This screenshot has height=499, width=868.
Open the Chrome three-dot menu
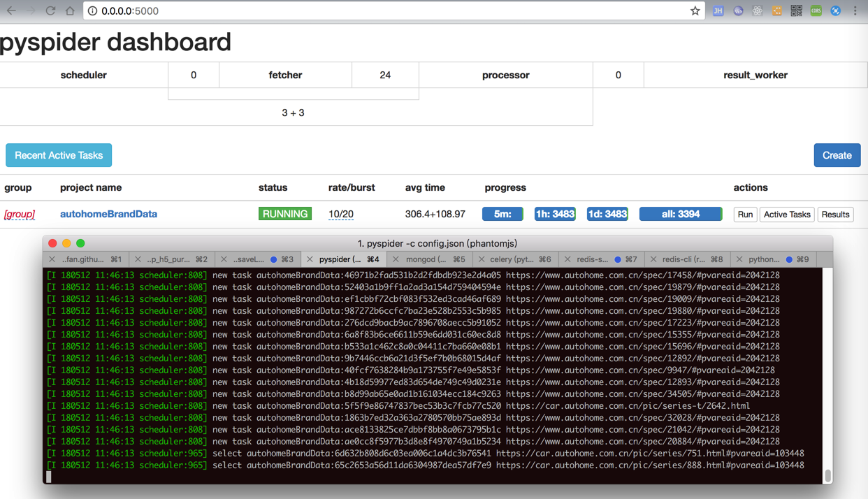click(855, 10)
